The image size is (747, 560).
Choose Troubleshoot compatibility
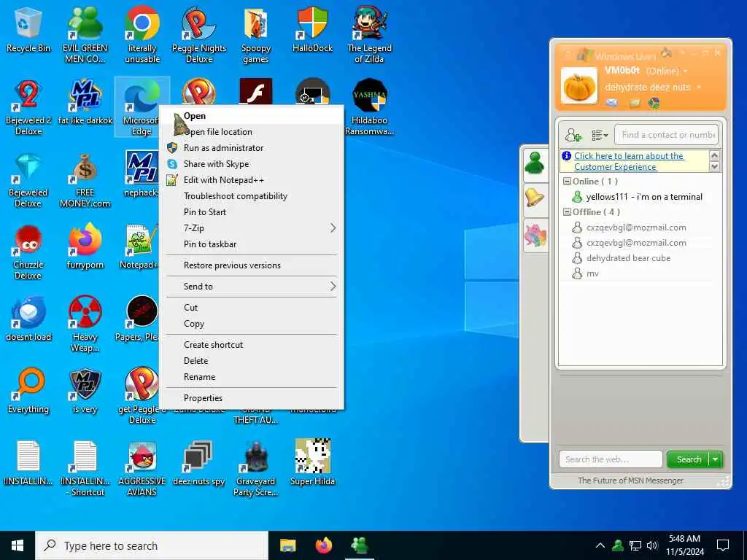[x=252, y=196]
